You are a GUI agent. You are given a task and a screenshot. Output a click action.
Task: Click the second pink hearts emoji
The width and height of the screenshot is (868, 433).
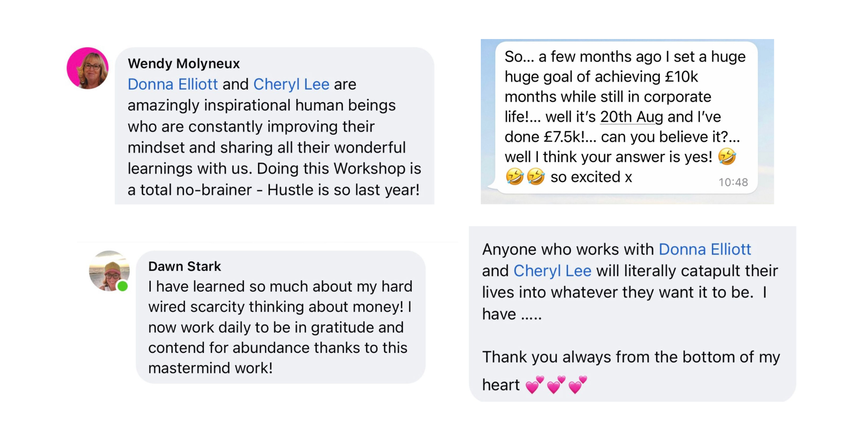pos(556,385)
